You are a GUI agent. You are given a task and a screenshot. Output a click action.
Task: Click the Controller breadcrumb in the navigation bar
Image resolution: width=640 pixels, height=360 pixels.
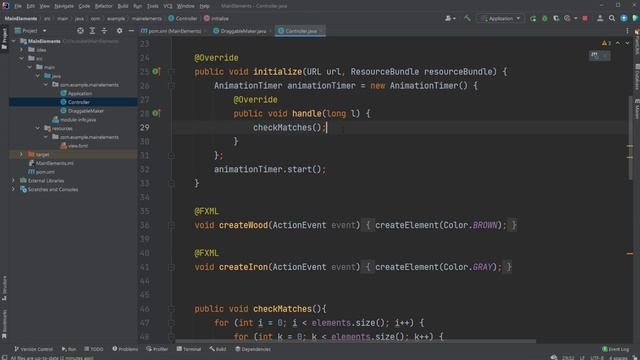(x=182, y=18)
